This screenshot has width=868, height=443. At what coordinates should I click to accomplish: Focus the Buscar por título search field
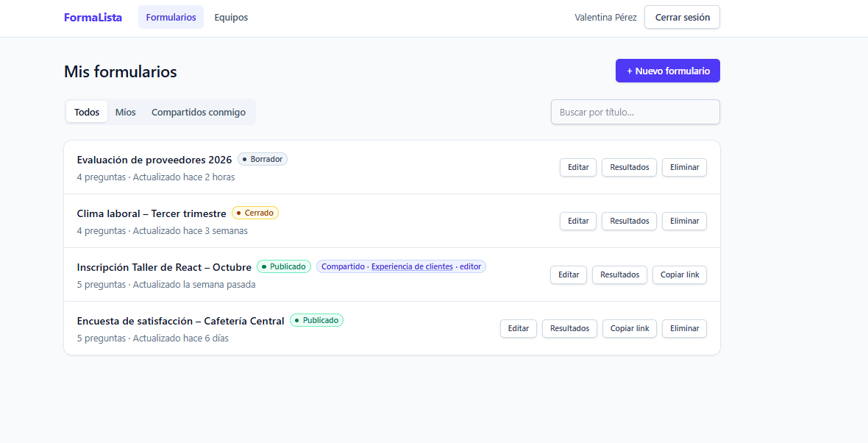point(636,112)
